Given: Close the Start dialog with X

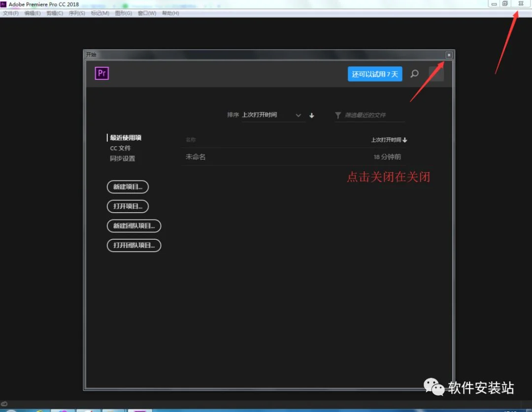Looking at the screenshot, I should (x=449, y=55).
